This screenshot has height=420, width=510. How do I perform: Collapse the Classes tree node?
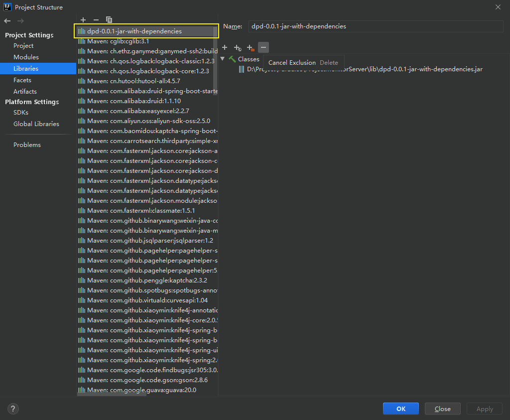pos(223,59)
